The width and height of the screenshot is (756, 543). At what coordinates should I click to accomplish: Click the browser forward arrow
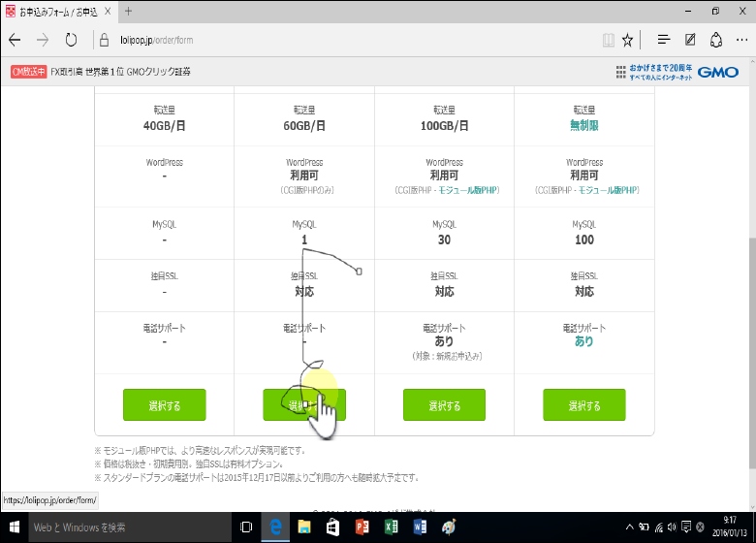click(x=43, y=40)
